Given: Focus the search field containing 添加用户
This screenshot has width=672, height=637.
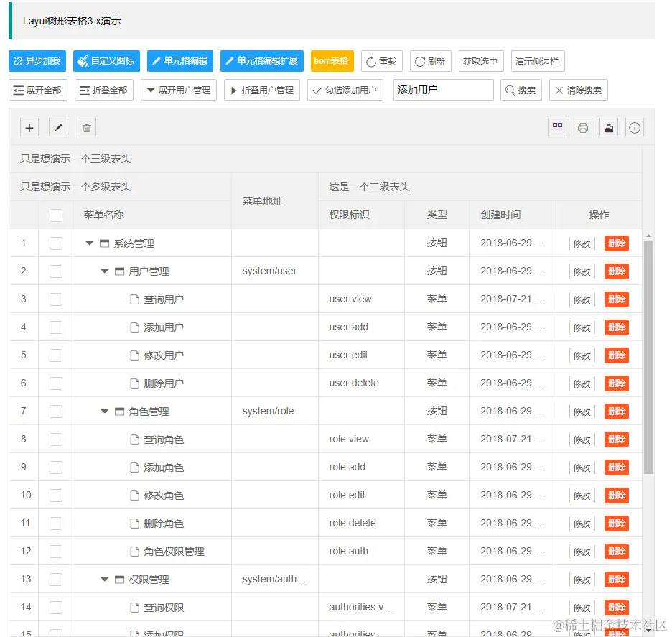Looking at the screenshot, I should point(444,90).
